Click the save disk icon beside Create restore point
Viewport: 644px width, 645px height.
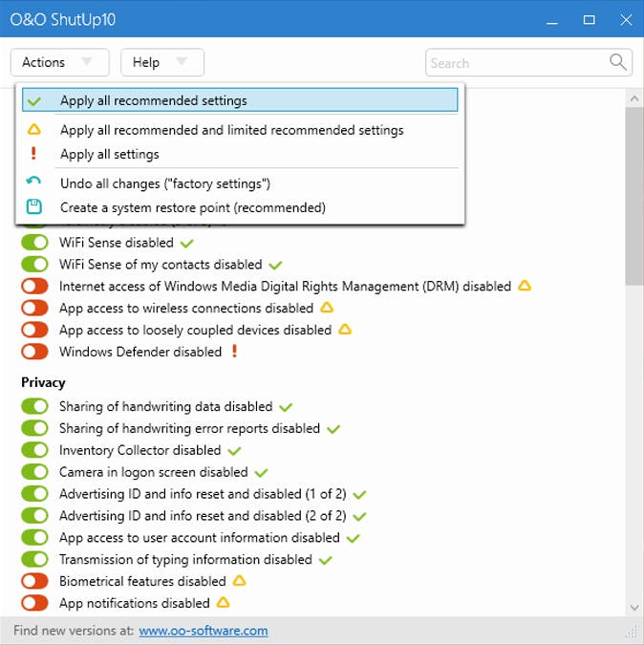pos(34,206)
